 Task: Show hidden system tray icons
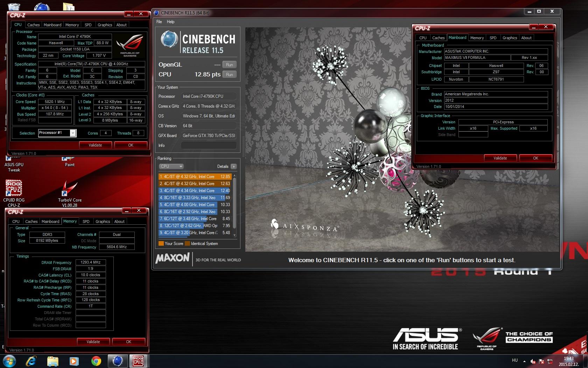[524, 361]
